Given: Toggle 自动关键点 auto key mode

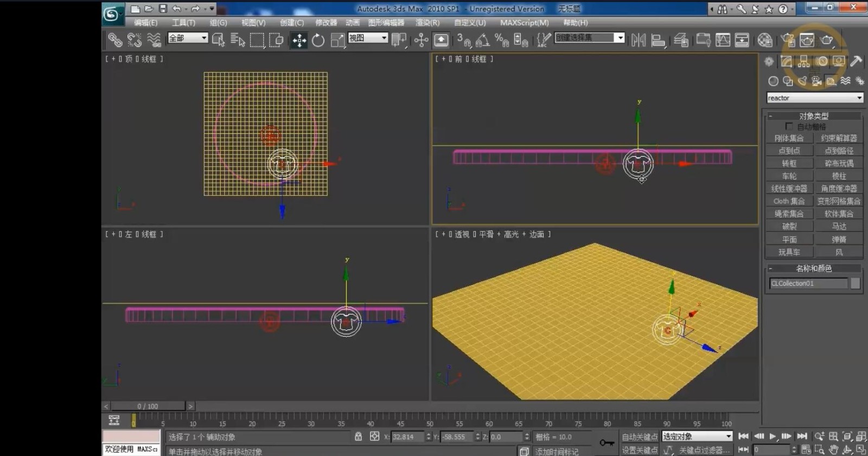Looking at the screenshot, I should click(x=640, y=436).
